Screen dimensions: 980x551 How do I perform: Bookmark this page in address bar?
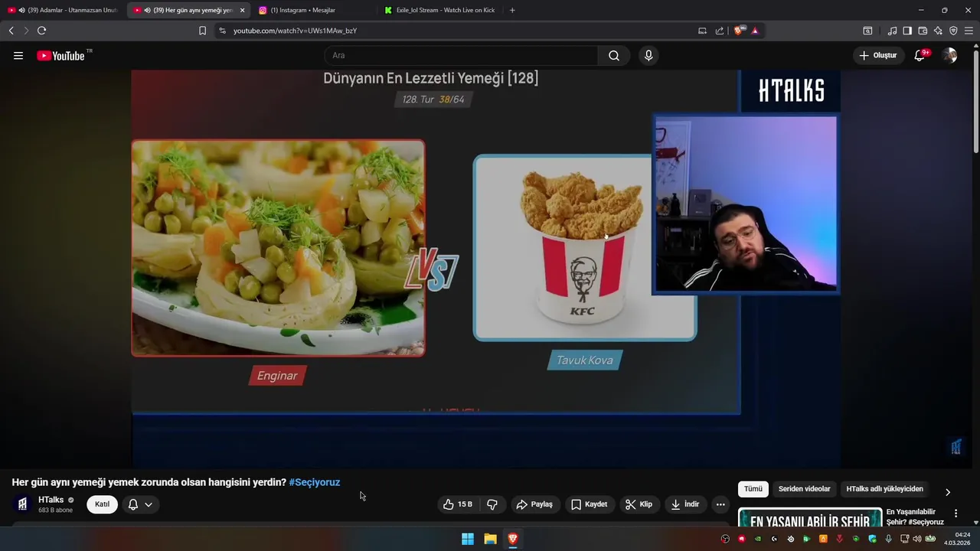tap(202, 31)
